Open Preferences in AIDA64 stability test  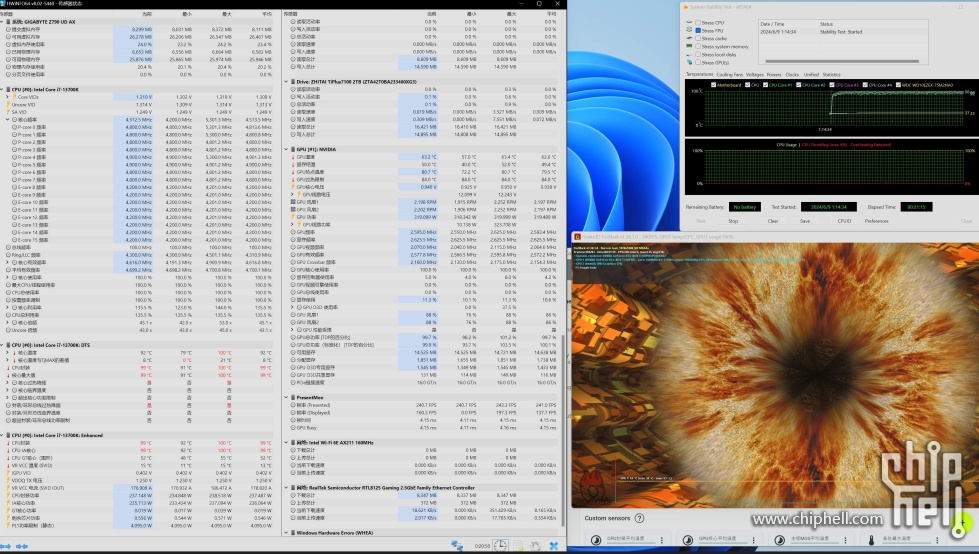[877, 221]
